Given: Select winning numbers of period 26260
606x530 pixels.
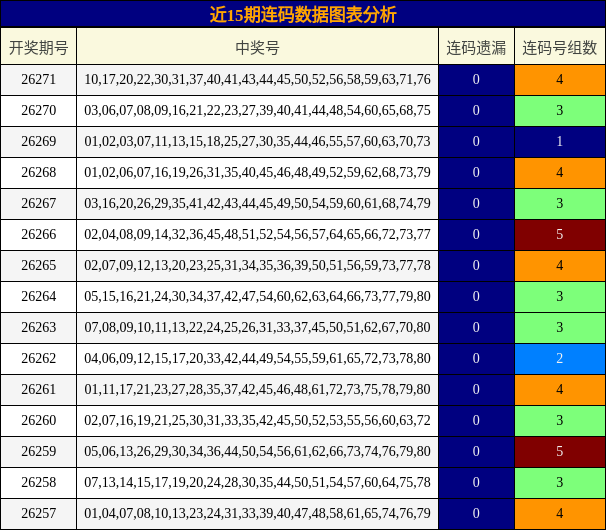Looking at the screenshot, I should point(257,420).
